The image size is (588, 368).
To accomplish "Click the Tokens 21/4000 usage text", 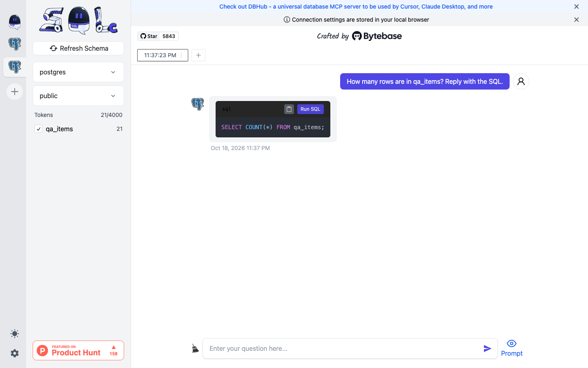I will coord(78,115).
